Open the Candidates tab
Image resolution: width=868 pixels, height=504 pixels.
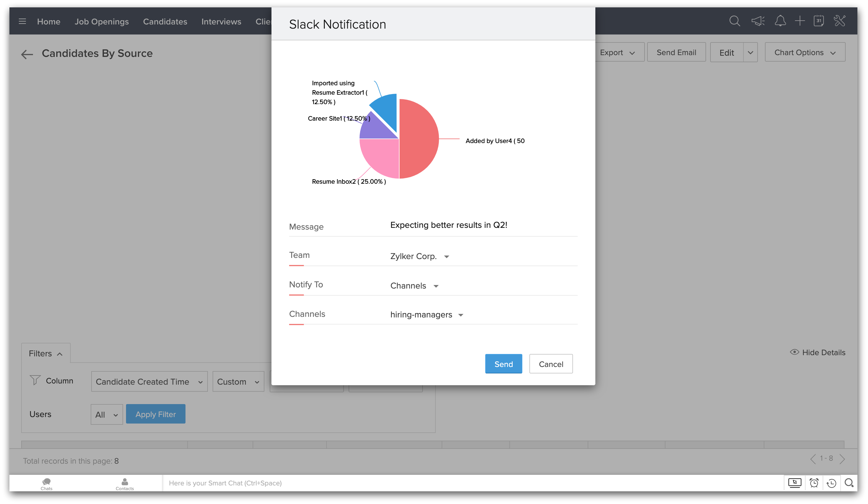click(165, 22)
